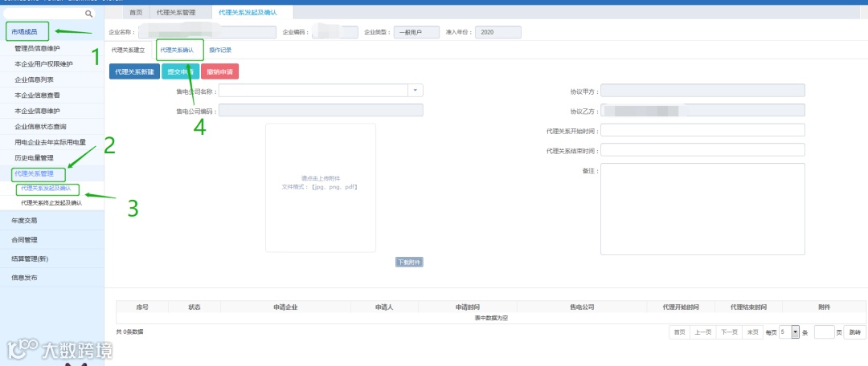The width and height of the screenshot is (868, 366).
Task: Click the sidebar search magnifier icon
Action: pyautogui.click(x=88, y=14)
